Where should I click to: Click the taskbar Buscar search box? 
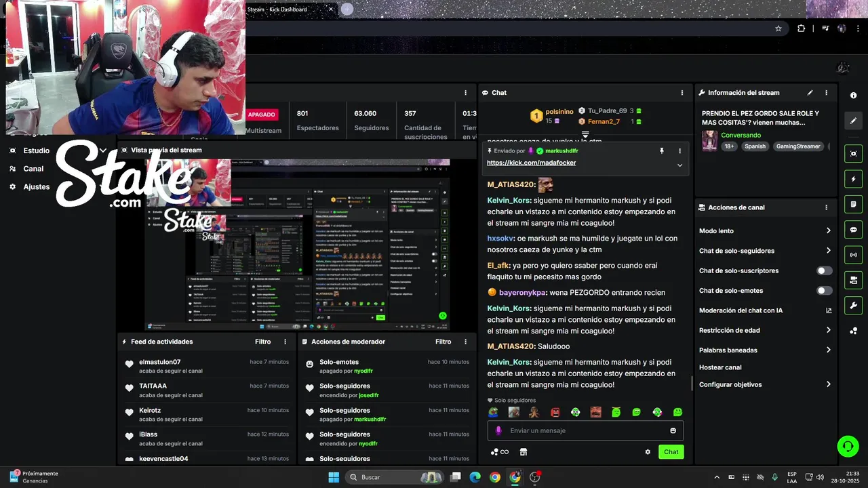(x=395, y=477)
